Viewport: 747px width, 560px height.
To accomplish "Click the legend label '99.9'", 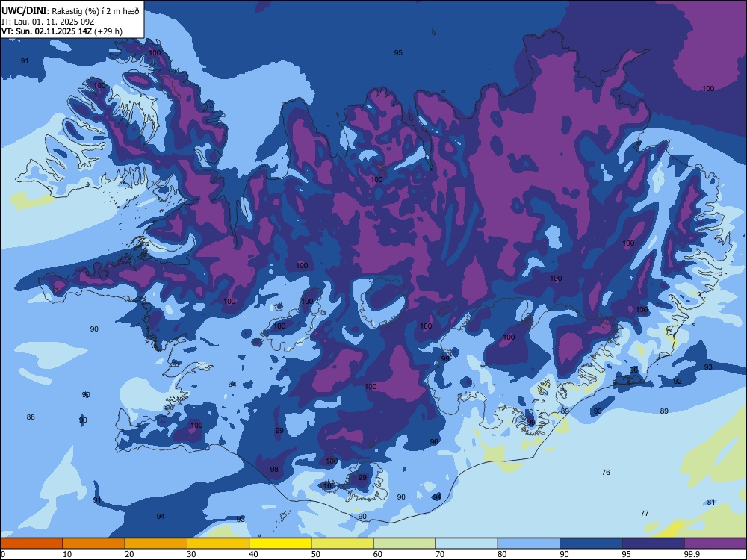I will pyautogui.click(x=692, y=554).
